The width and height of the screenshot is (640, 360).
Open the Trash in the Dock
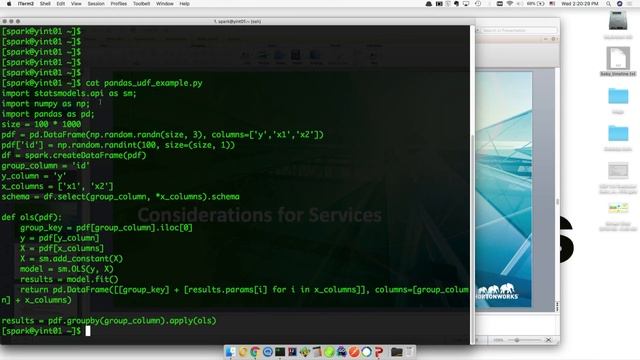coord(410,351)
